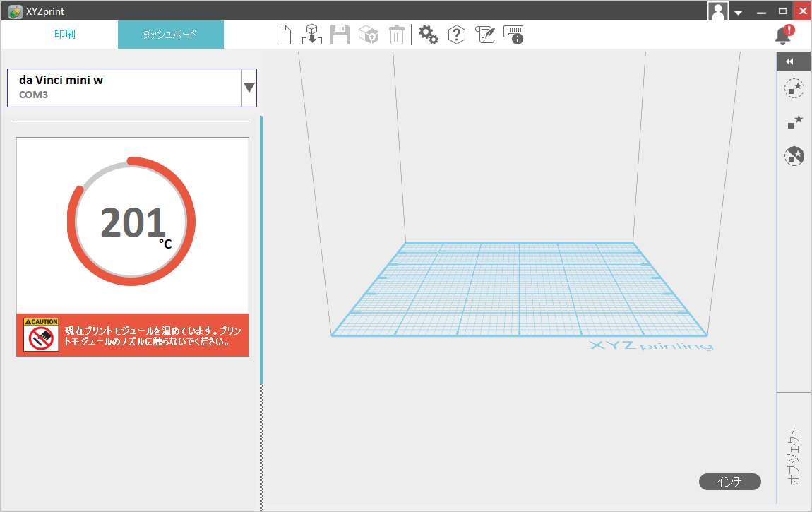Click the keyboard info icon
Screen dimensions: 812x512
(513, 35)
